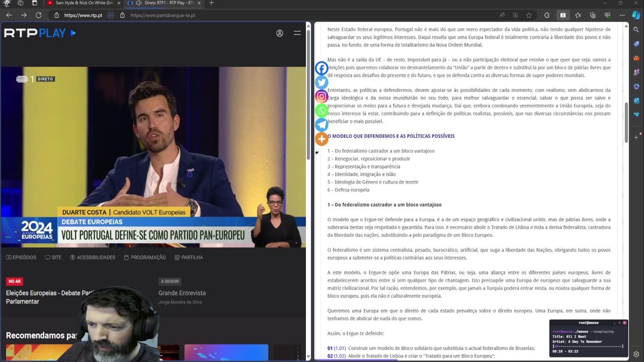Viewport: 644px width, 362px height.
Task: Click the RTP Play logo
Action: (x=40, y=33)
